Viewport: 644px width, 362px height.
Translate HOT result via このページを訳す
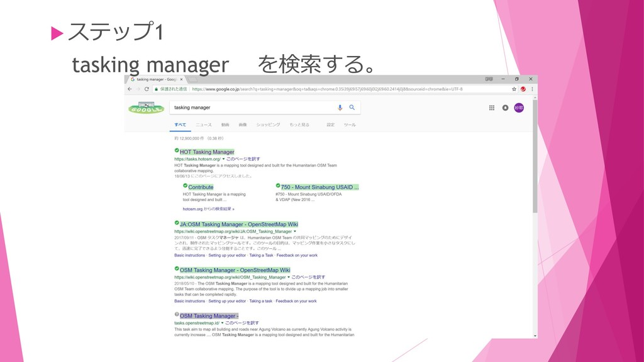(x=243, y=159)
